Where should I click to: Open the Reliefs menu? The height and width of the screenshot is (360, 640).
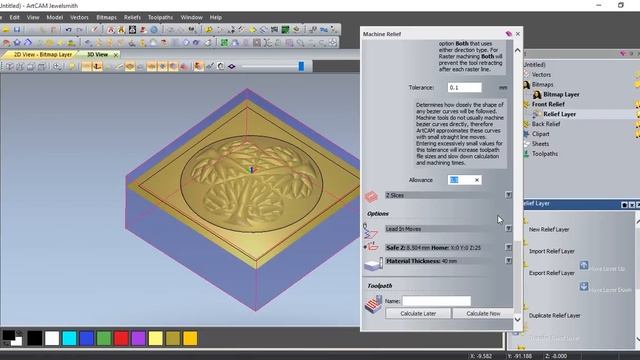click(x=132, y=18)
